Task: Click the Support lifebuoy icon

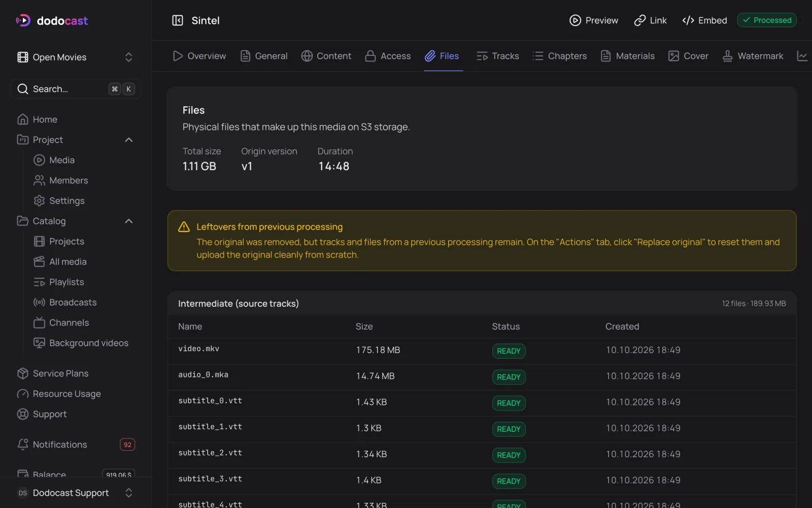Action: point(23,414)
